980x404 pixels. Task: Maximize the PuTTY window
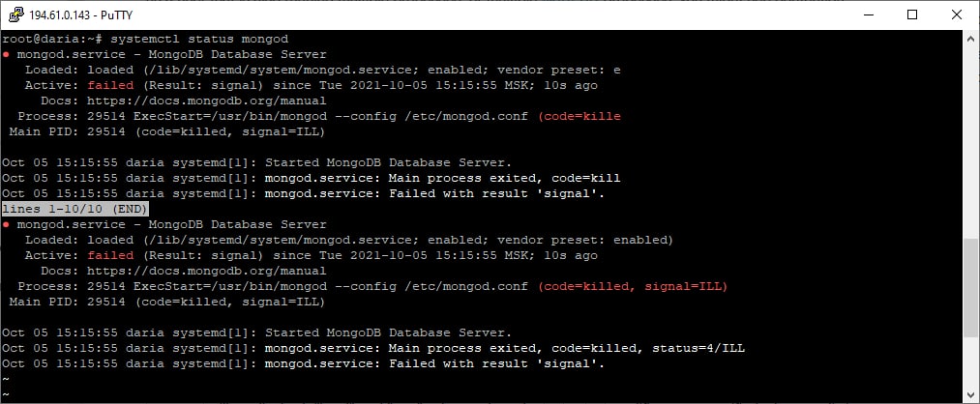912,14
